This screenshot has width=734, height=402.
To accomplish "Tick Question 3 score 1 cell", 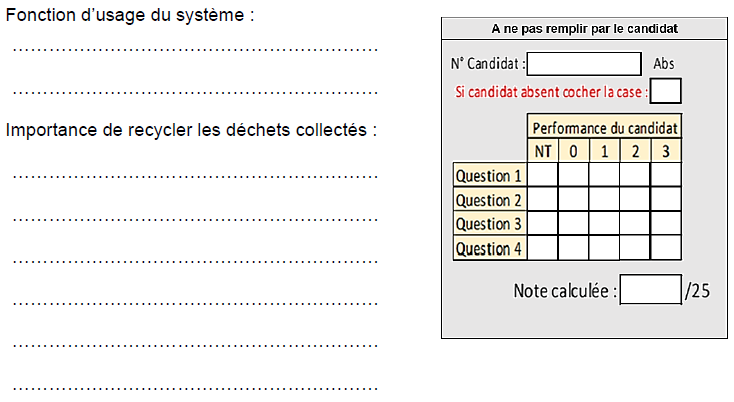I will coord(604,223).
